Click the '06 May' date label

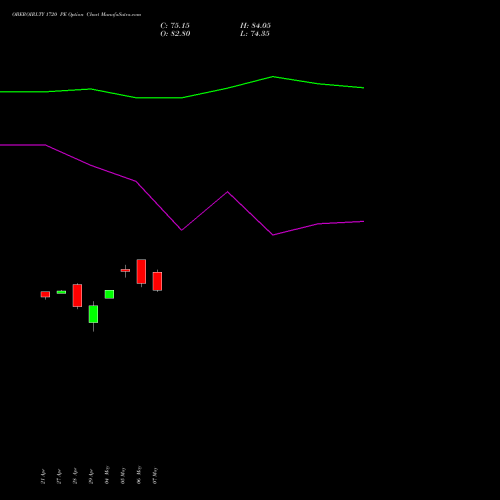click(139, 475)
